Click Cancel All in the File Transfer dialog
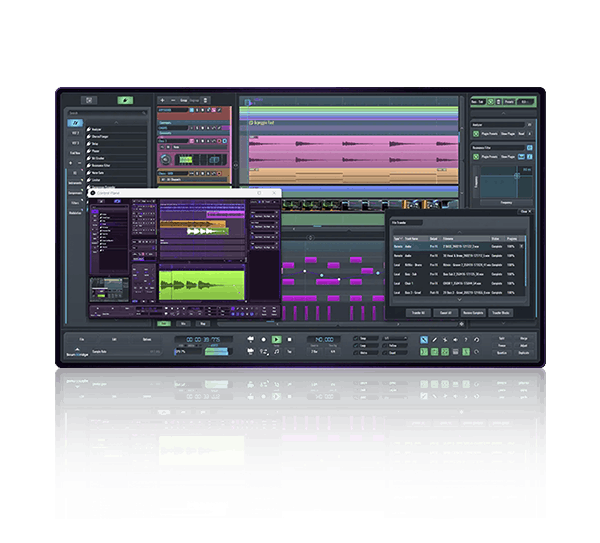This screenshot has height=543, width=600. tap(446, 313)
